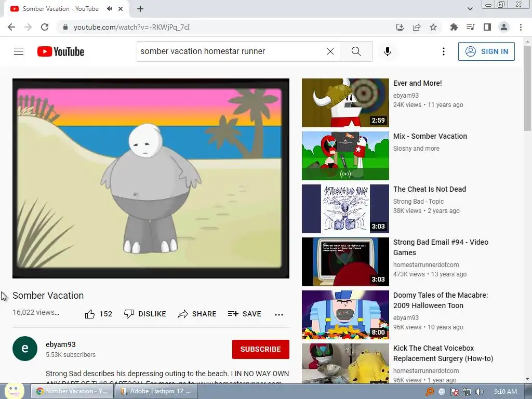This screenshot has height=399, width=532.
Task: Open media controls icon in Chrome toolbar
Action: click(x=471, y=27)
